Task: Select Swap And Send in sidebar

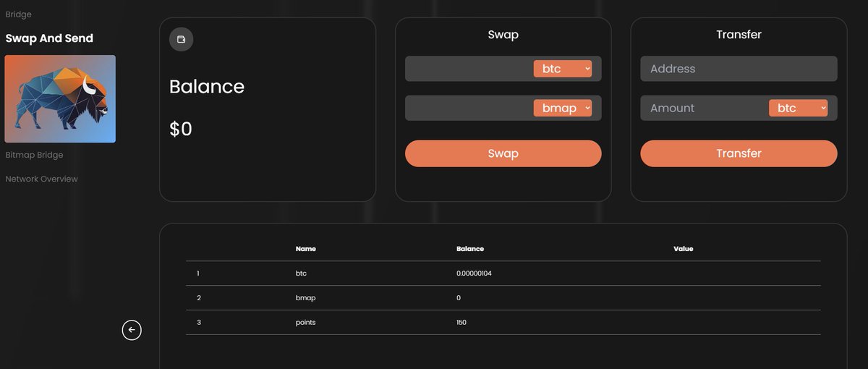Action: (49, 38)
